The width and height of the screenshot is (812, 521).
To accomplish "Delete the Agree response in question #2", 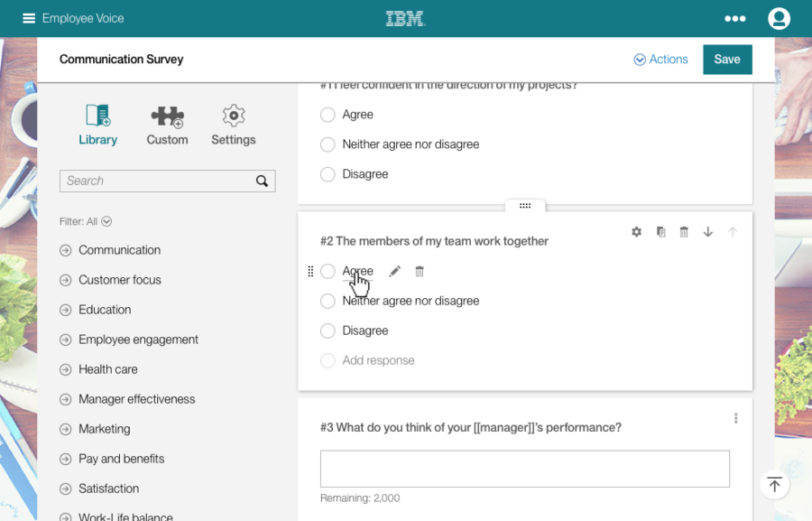I will pyautogui.click(x=420, y=271).
